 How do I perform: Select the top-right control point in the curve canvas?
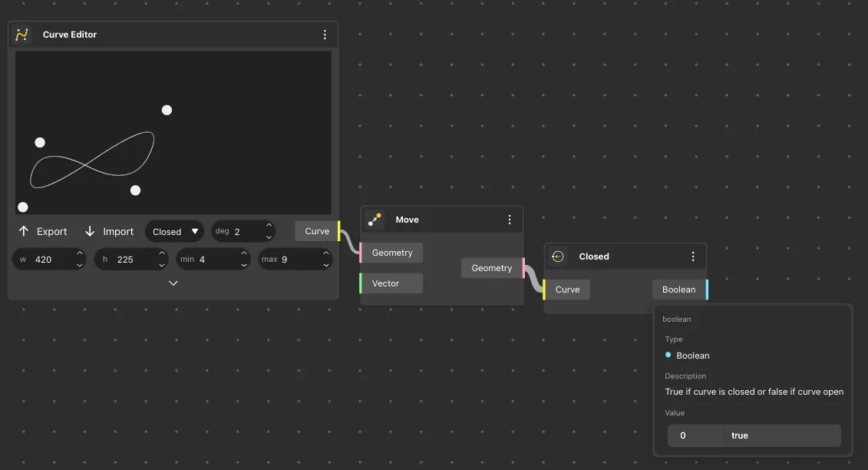point(167,110)
